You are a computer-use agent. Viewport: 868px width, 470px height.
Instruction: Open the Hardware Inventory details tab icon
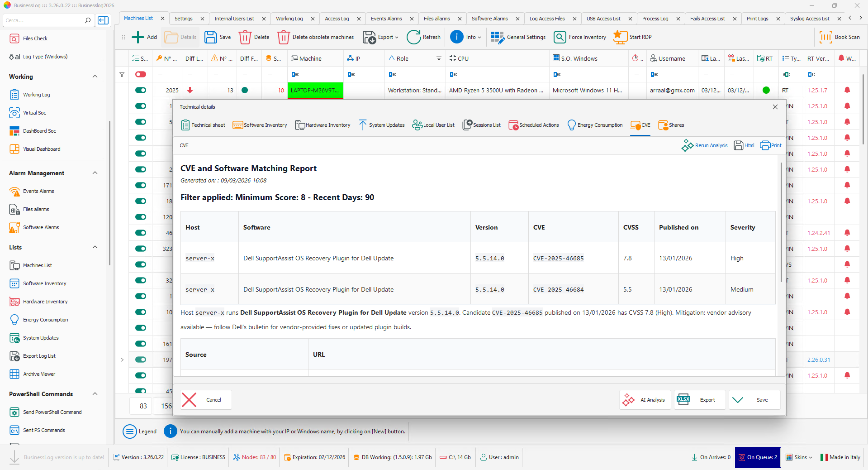tap(299, 125)
